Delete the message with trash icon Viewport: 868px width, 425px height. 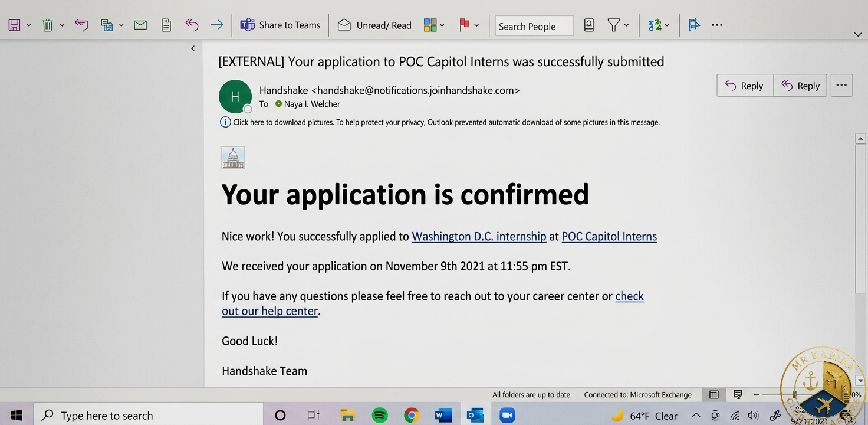point(48,25)
